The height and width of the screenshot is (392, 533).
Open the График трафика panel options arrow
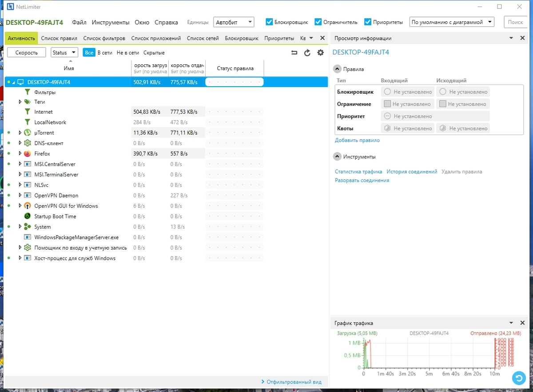pos(511,323)
